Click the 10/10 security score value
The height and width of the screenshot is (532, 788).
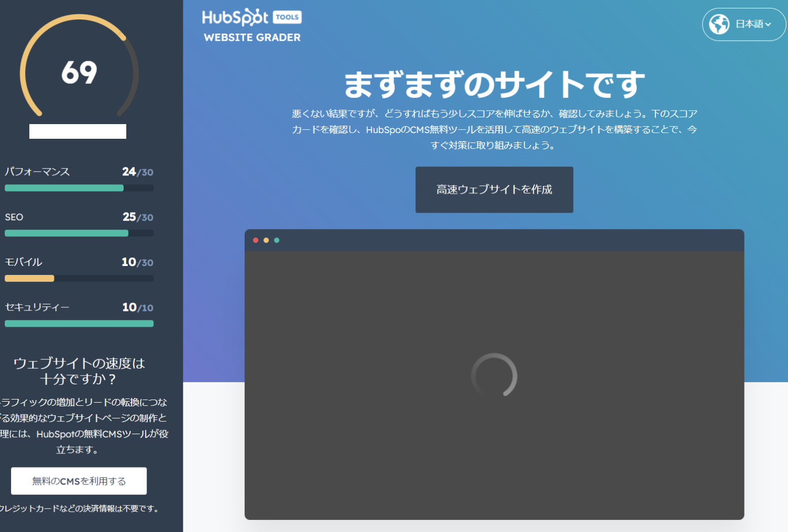pyautogui.click(x=138, y=307)
